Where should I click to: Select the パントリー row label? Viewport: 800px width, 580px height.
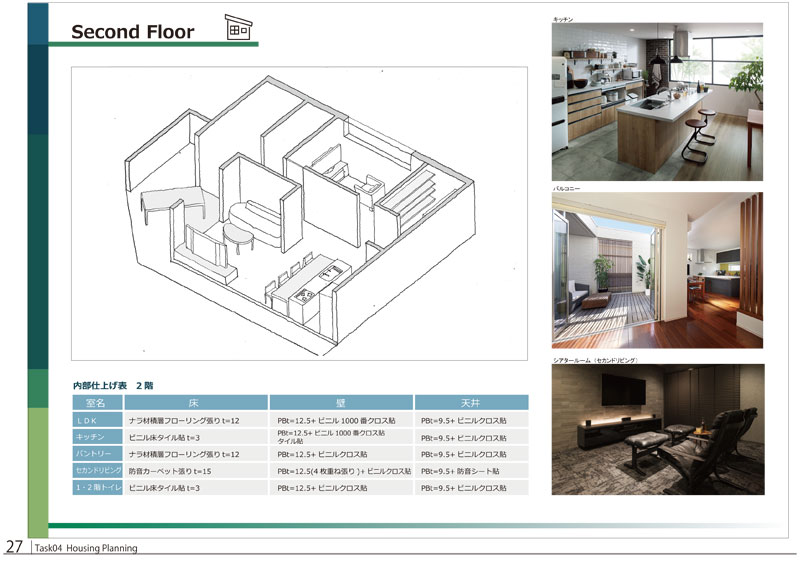click(x=97, y=453)
